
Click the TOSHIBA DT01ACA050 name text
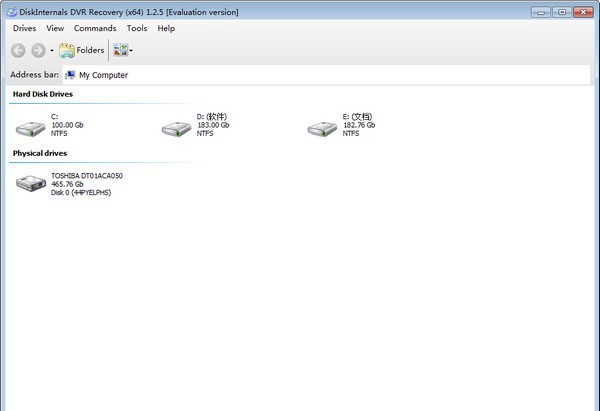87,176
